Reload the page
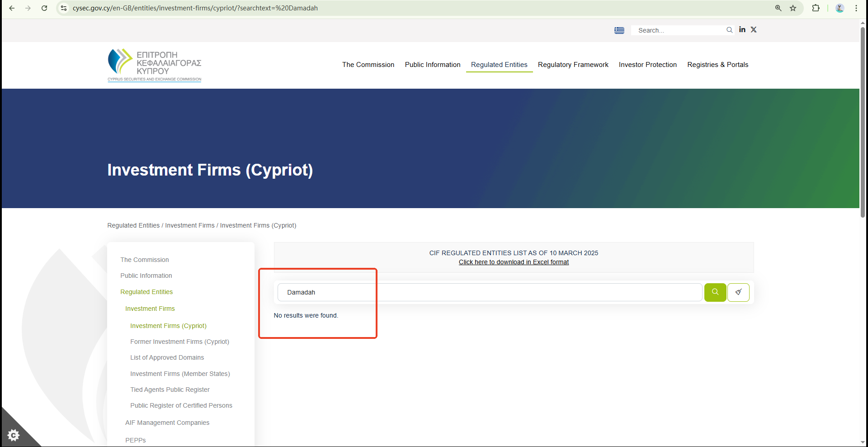Screen dimensions: 868x447 (44, 8)
